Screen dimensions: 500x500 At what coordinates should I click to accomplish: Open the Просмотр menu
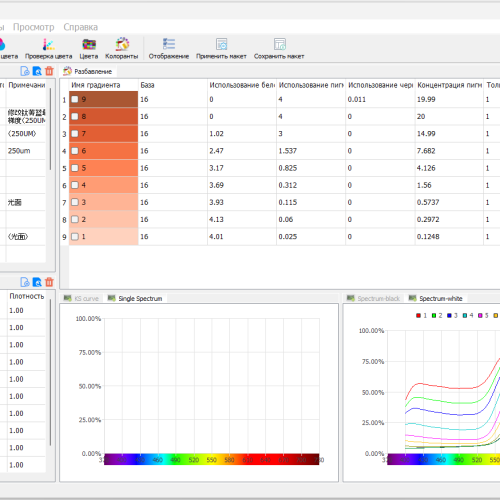[34, 27]
